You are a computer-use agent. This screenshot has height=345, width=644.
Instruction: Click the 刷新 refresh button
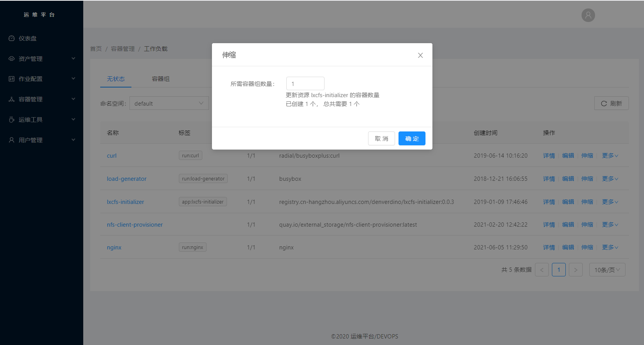coord(612,103)
